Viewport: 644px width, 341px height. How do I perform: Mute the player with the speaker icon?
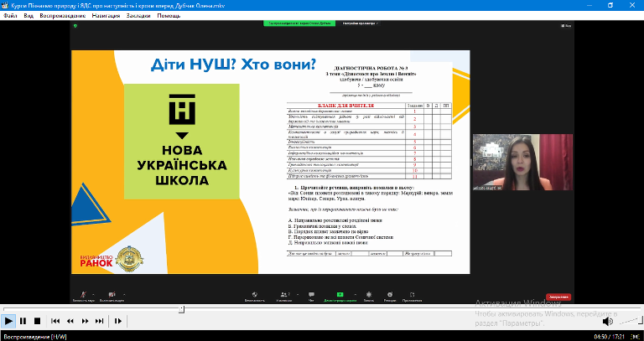point(607,321)
